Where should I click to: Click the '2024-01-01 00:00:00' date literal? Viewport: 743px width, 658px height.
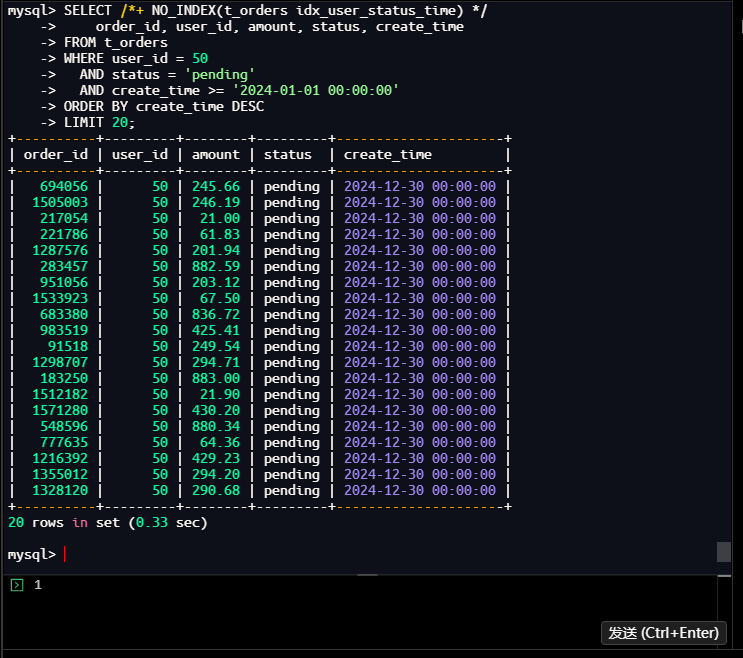point(316,90)
